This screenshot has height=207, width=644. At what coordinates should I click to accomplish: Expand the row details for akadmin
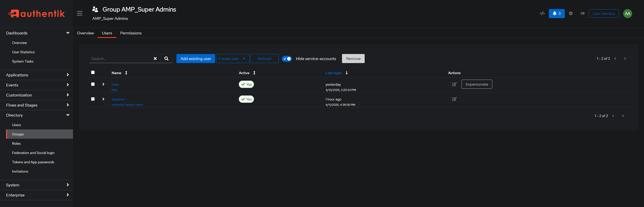pos(103,99)
